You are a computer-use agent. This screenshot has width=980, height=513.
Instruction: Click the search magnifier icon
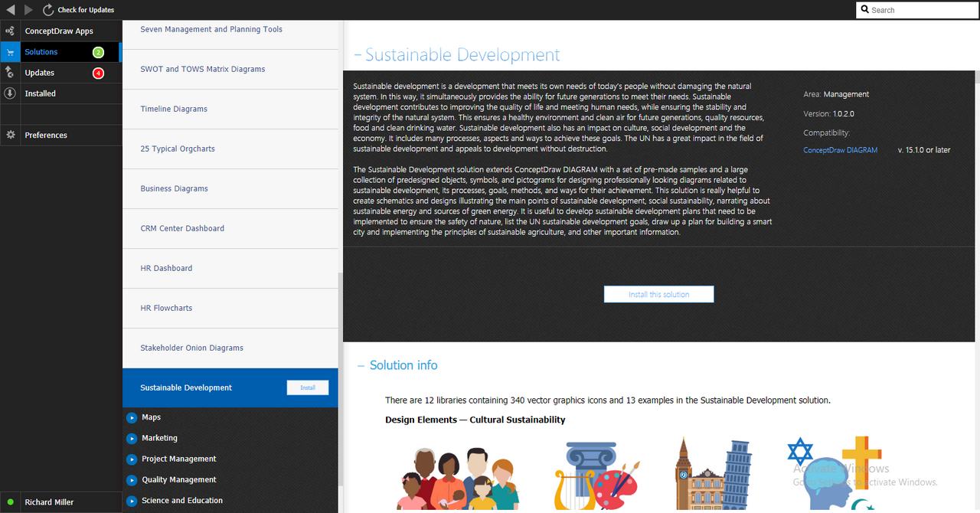coord(864,10)
